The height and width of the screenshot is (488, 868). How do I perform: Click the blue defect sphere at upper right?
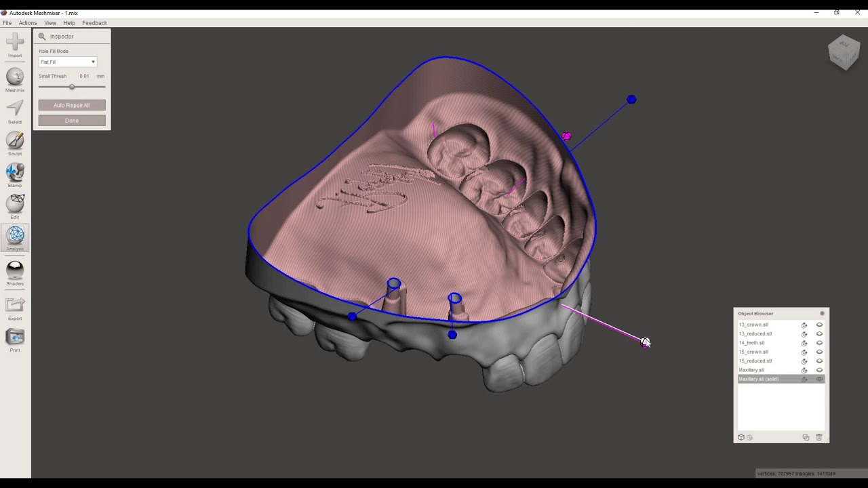631,100
